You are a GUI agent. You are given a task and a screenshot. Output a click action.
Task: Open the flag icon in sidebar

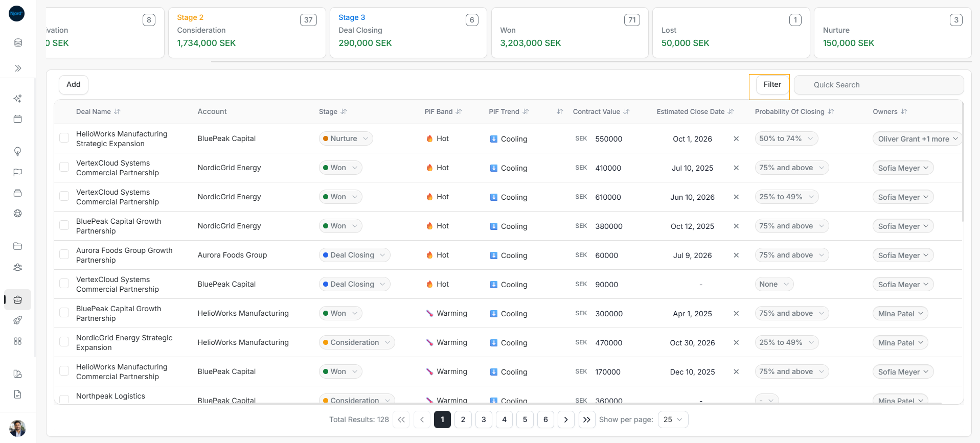pyautogui.click(x=18, y=172)
